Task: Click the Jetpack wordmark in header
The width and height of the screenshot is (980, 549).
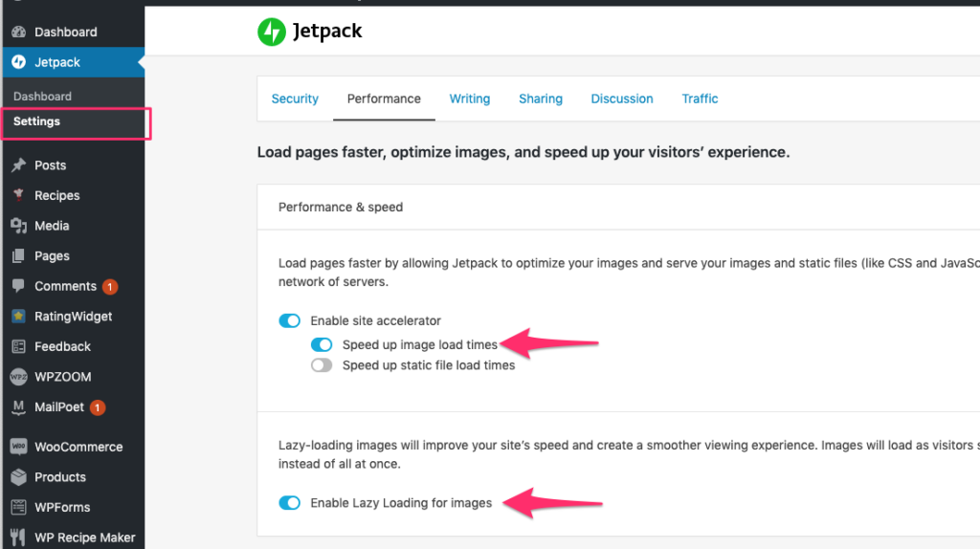Action: click(327, 32)
